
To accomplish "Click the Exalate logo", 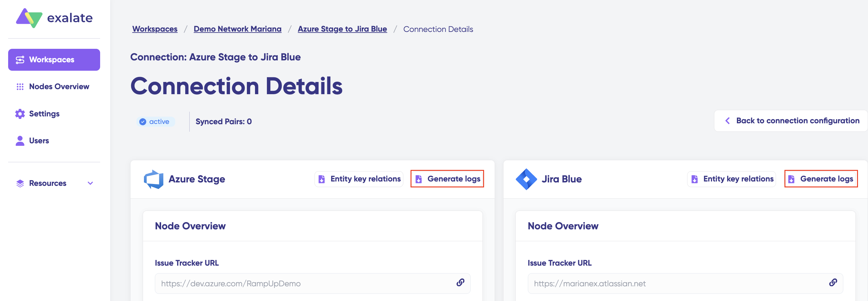I will 54,18.
